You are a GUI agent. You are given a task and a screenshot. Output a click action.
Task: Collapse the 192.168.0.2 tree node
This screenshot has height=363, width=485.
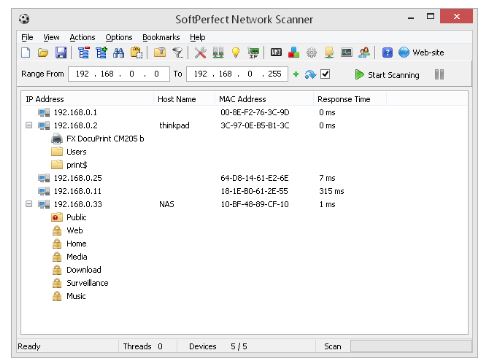(29, 125)
